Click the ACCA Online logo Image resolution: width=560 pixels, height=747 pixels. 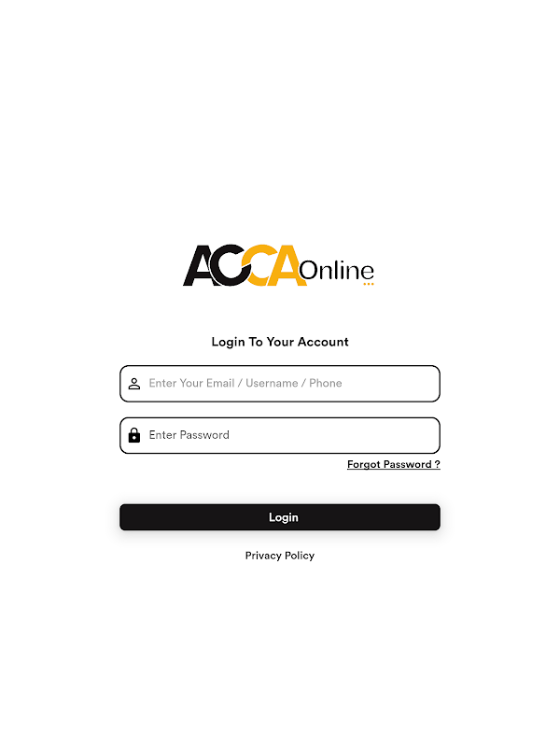(x=278, y=266)
